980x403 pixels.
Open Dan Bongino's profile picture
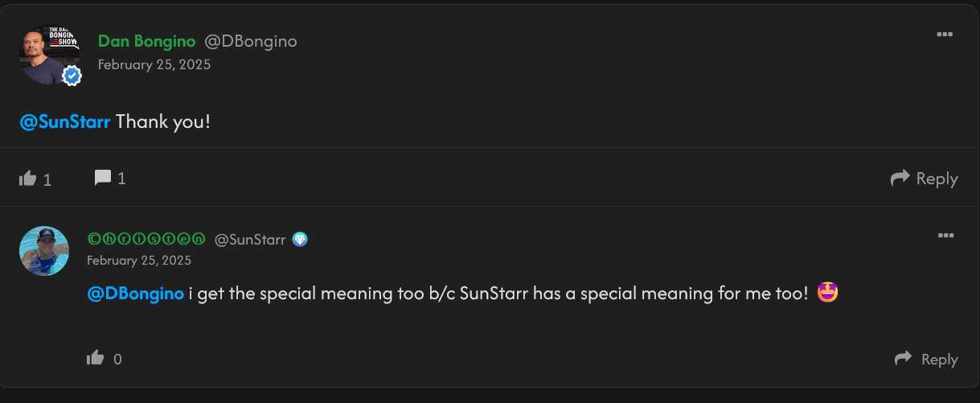pyautogui.click(x=46, y=56)
